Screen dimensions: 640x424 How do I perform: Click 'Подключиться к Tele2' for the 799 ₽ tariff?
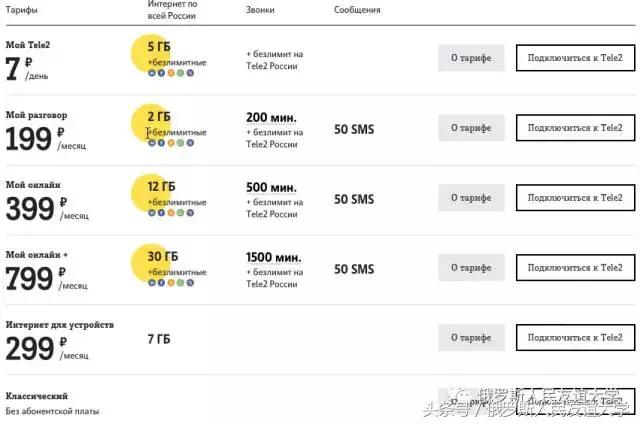pyautogui.click(x=575, y=268)
